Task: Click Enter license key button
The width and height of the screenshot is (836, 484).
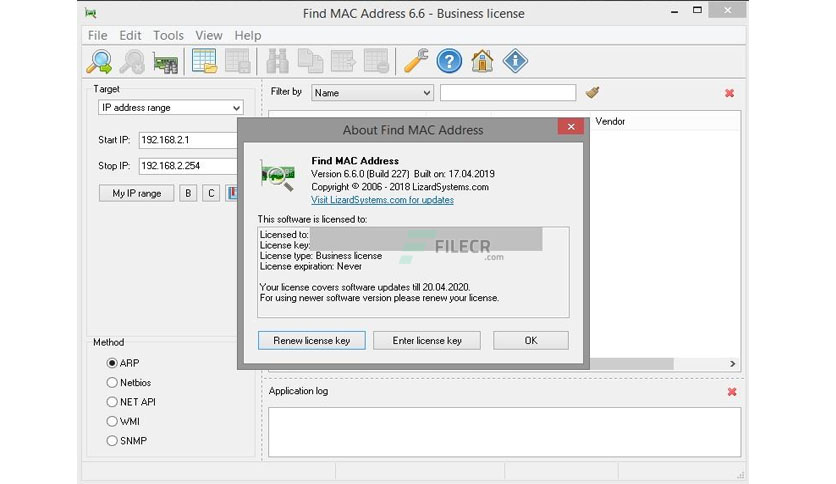Action: point(427,341)
